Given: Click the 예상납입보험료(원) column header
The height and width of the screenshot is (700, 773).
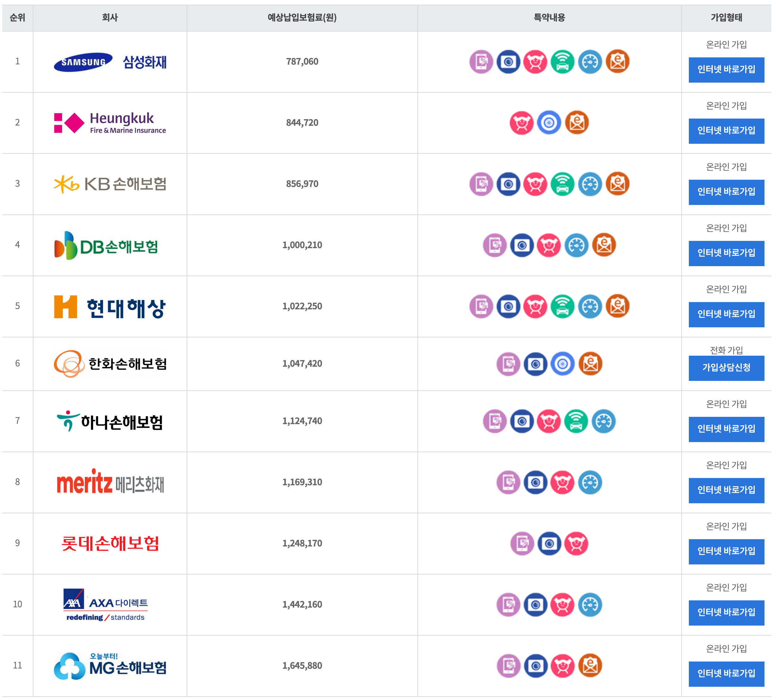Looking at the screenshot, I should pyautogui.click(x=302, y=18).
